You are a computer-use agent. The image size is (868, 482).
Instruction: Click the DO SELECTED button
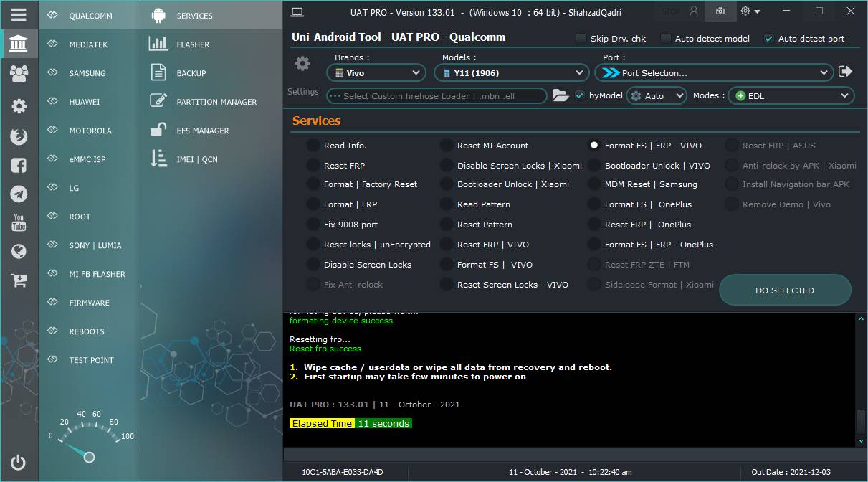pos(785,290)
